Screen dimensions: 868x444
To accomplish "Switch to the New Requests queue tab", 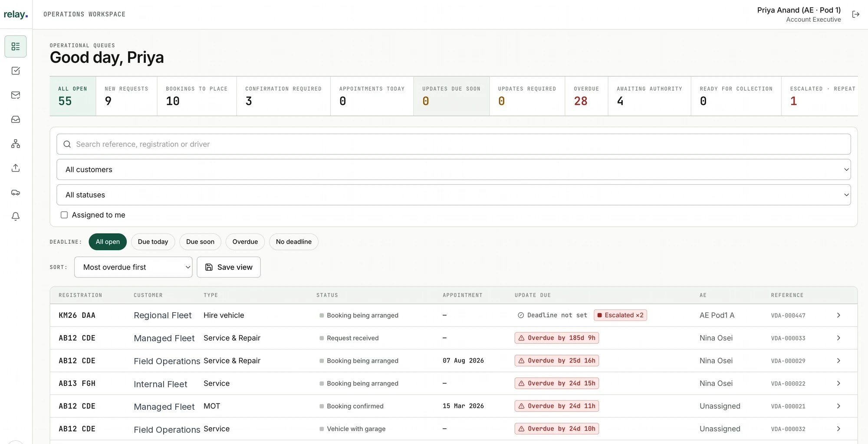I will [126, 96].
